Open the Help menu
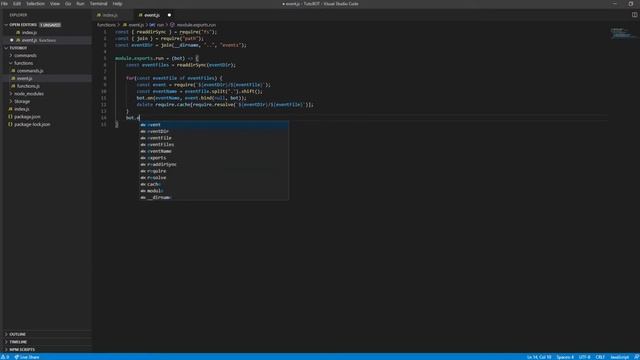This screenshot has height=360, width=640. point(117,4)
